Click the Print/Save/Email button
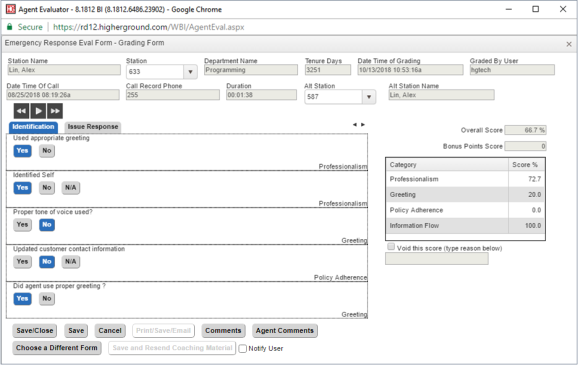This screenshot has height=365, width=578. pos(163,331)
